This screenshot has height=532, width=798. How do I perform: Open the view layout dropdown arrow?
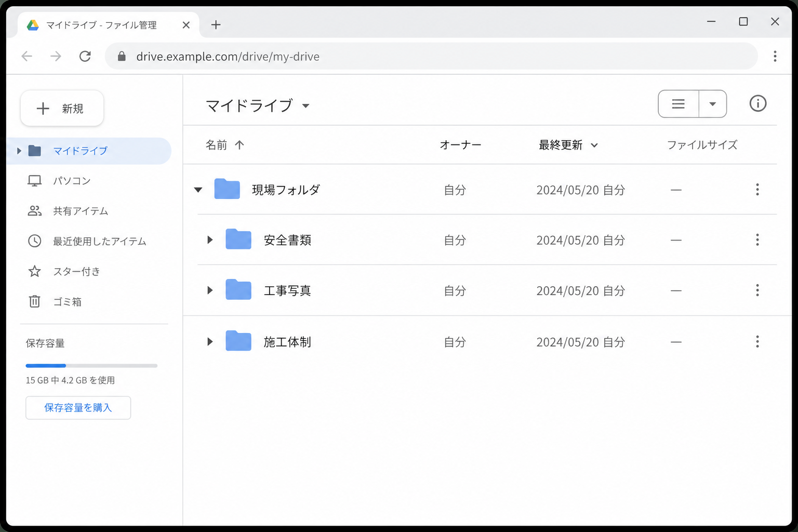coord(713,104)
